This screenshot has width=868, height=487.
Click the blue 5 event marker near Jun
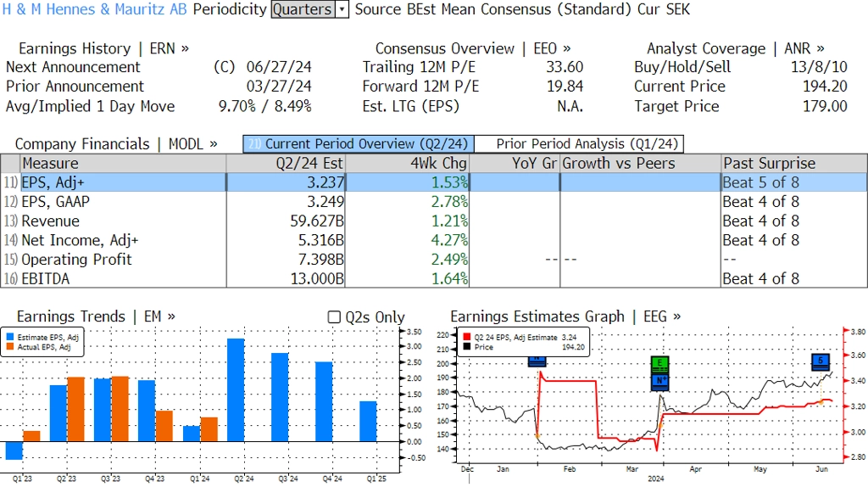(x=821, y=361)
